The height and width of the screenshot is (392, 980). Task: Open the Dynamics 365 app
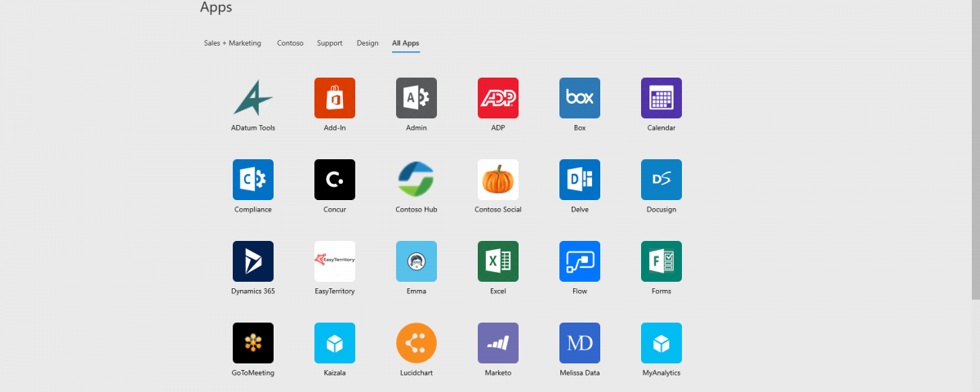pyautogui.click(x=253, y=261)
